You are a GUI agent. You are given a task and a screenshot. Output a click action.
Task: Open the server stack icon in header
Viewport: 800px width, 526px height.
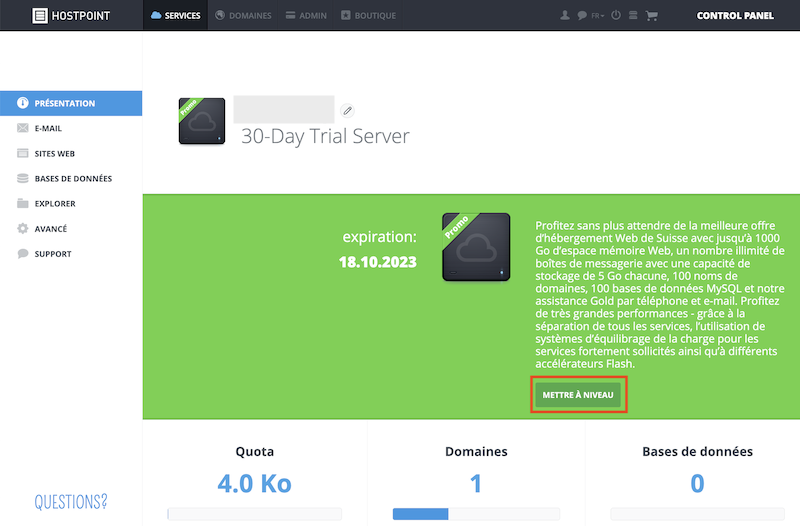(x=633, y=15)
